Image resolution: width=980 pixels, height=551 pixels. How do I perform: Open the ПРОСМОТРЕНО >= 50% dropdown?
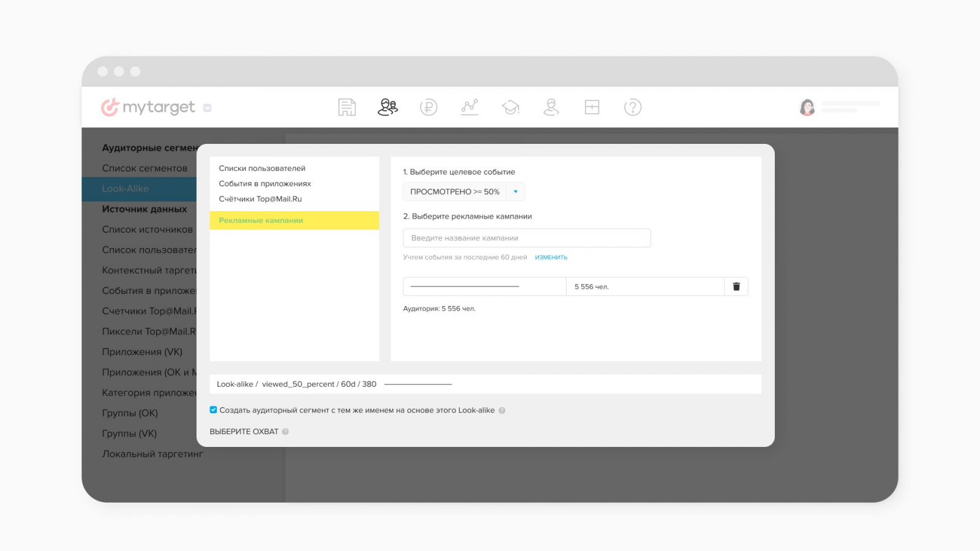tap(464, 192)
